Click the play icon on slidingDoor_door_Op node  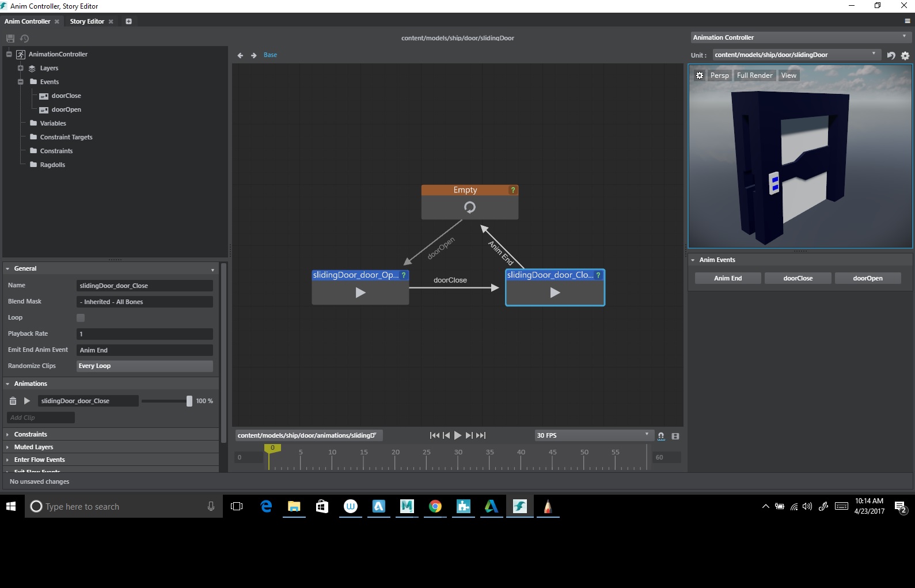point(360,293)
